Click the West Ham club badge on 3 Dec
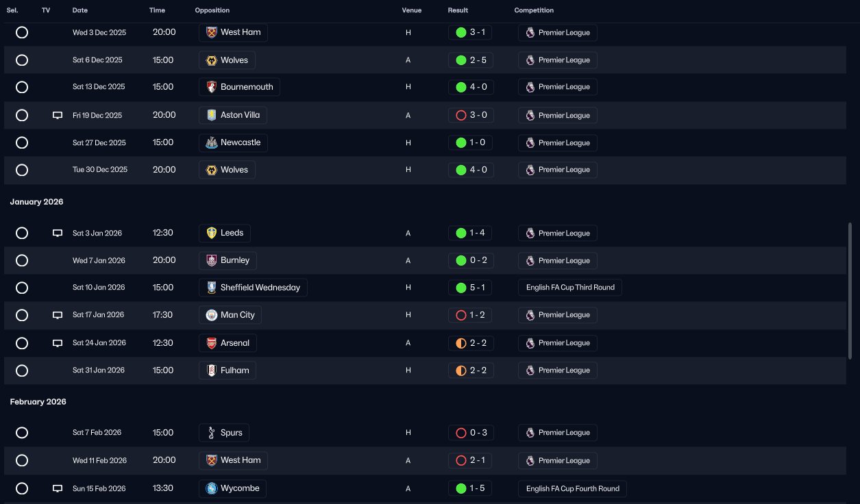Image resolution: width=860 pixels, height=504 pixels. 211,32
